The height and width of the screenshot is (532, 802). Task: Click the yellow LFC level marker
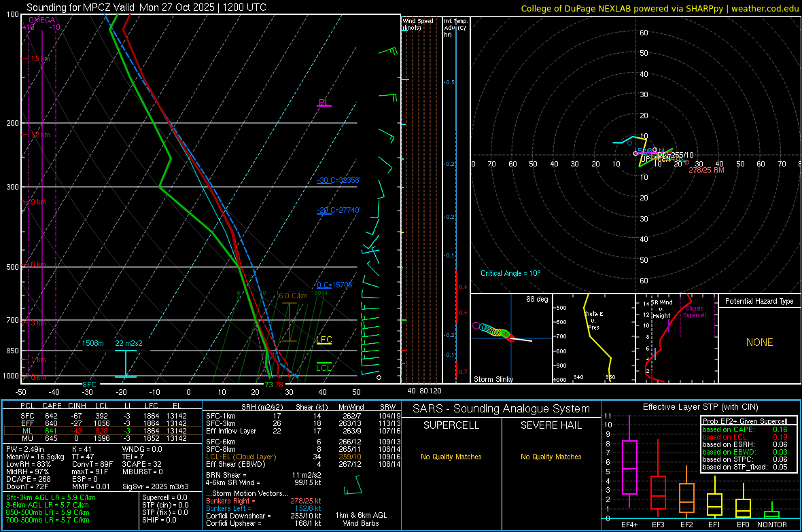[324, 340]
